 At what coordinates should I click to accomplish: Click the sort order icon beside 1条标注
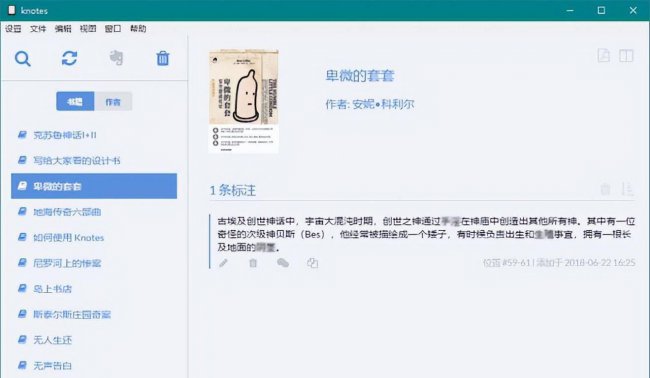coord(627,189)
